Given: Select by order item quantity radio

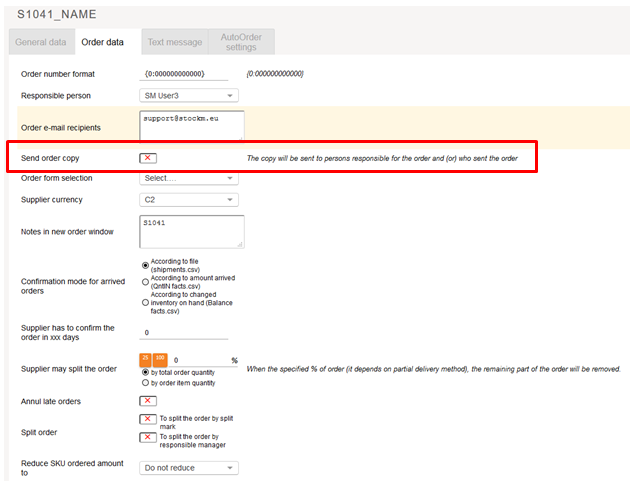Looking at the screenshot, I should [145, 382].
